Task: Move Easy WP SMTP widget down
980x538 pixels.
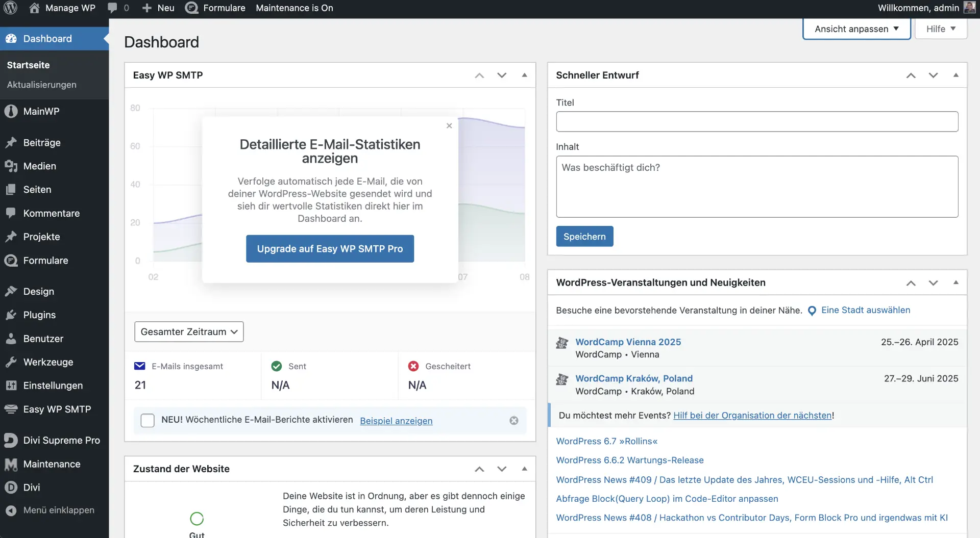Action: pyautogui.click(x=502, y=75)
